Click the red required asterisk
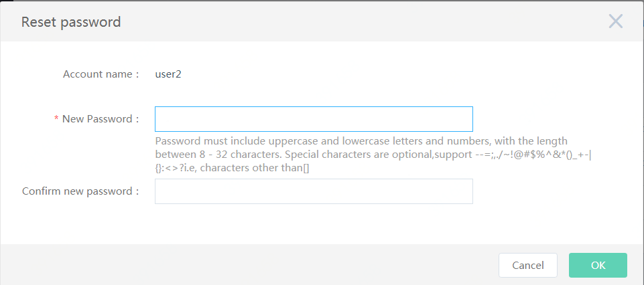The image size is (644, 285). tap(56, 119)
